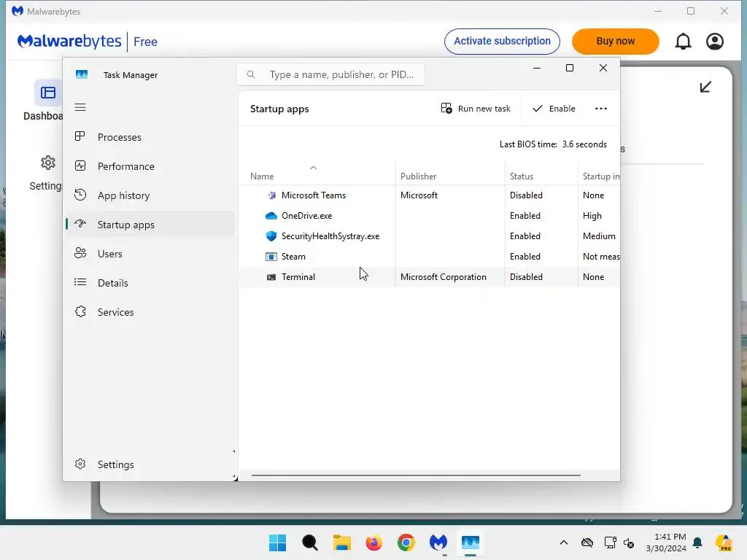The width and height of the screenshot is (747, 560).
Task: Click the Terminal entry icon
Action: click(271, 277)
